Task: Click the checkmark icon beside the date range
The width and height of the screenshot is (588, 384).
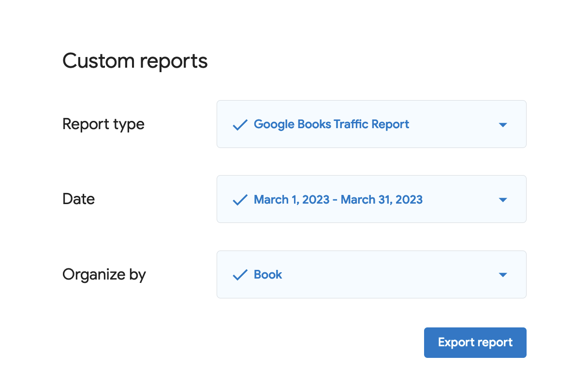Action: coord(240,200)
